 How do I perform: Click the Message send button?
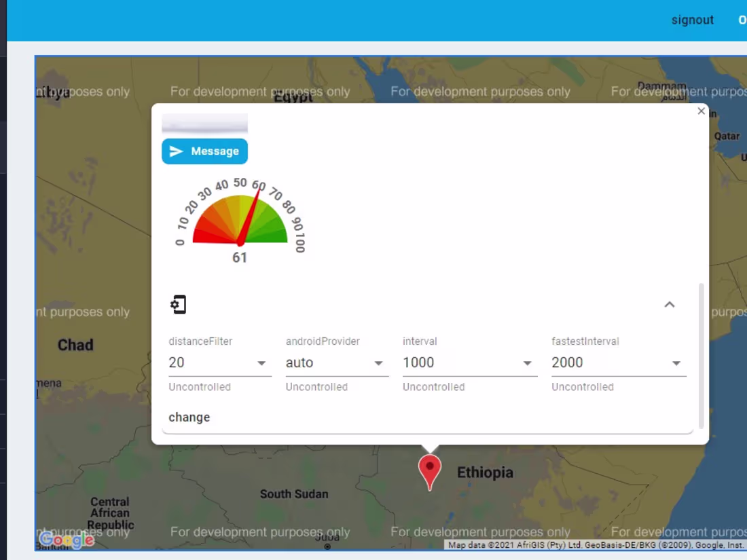click(204, 151)
